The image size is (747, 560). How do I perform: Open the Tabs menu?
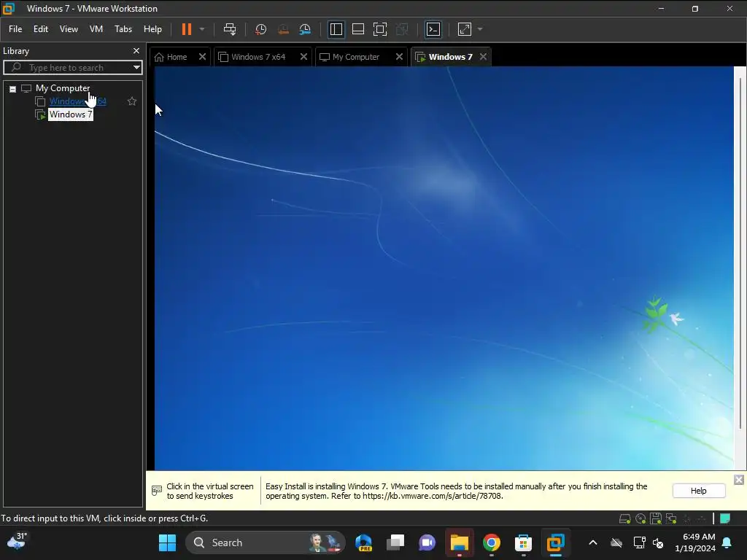[123, 29]
